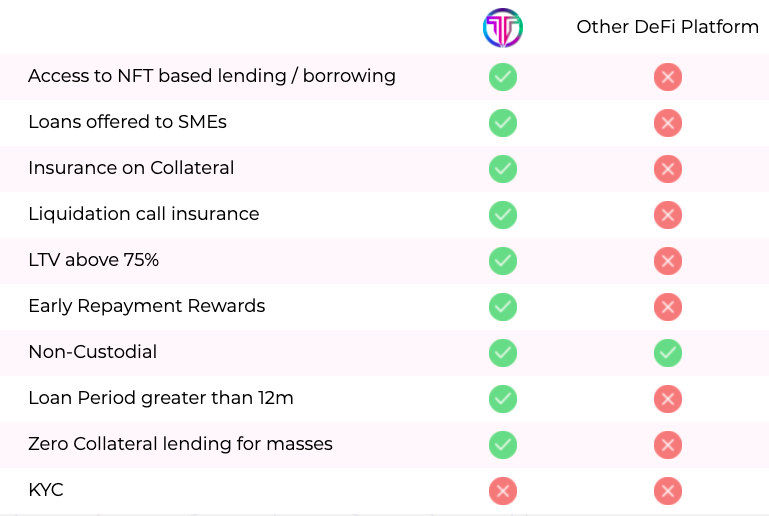Select the Non-Custodial row label
The height and width of the screenshot is (516, 769).
(93, 352)
